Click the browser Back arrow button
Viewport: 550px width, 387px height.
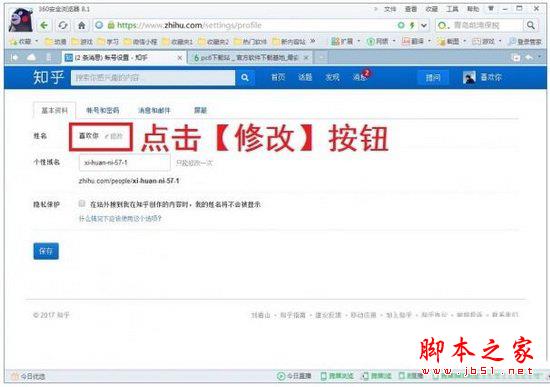click(x=44, y=25)
